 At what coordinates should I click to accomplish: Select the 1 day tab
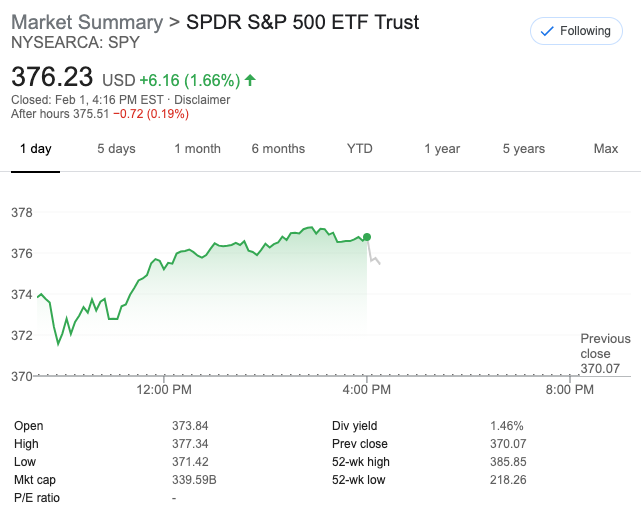pos(35,149)
